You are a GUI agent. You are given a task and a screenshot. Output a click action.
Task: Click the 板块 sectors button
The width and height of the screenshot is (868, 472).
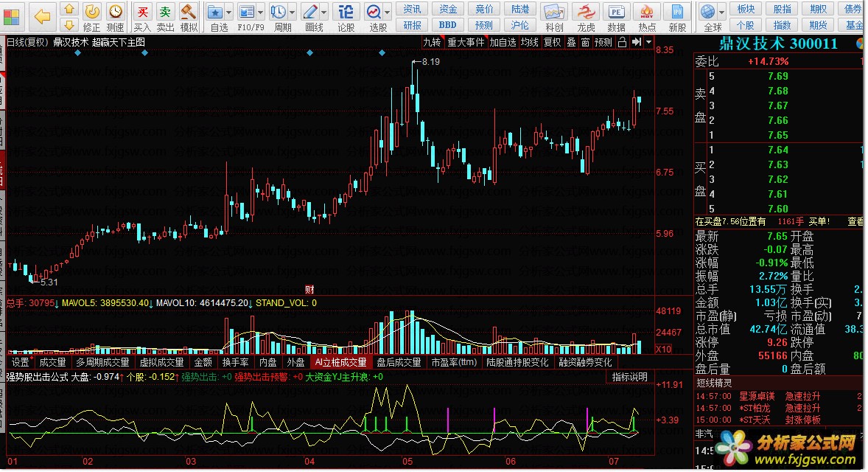point(746,9)
